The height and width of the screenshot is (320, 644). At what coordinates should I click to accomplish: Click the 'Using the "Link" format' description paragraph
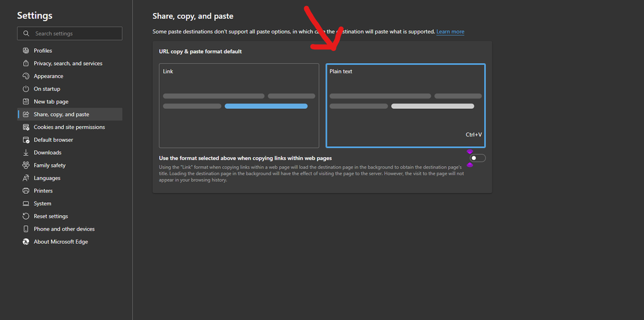pyautogui.click(x=311, y=174)
